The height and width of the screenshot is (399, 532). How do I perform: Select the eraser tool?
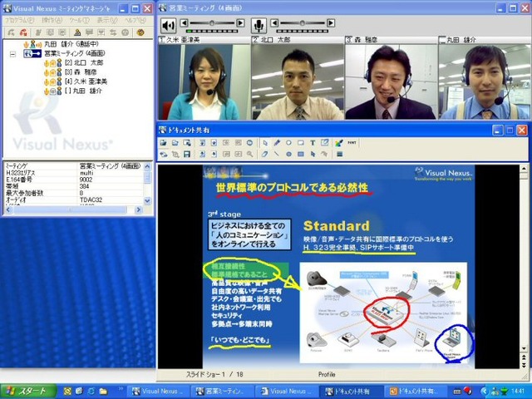265,155
